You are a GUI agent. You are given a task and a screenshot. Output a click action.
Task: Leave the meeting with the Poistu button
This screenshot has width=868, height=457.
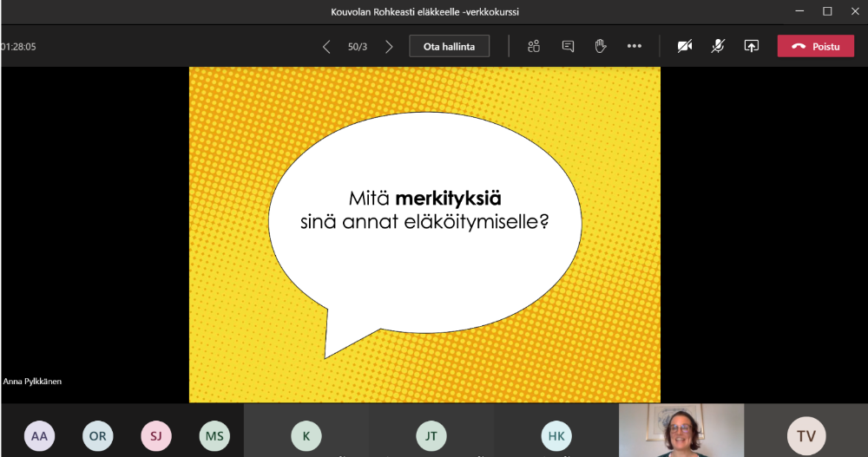coord(816,46)
